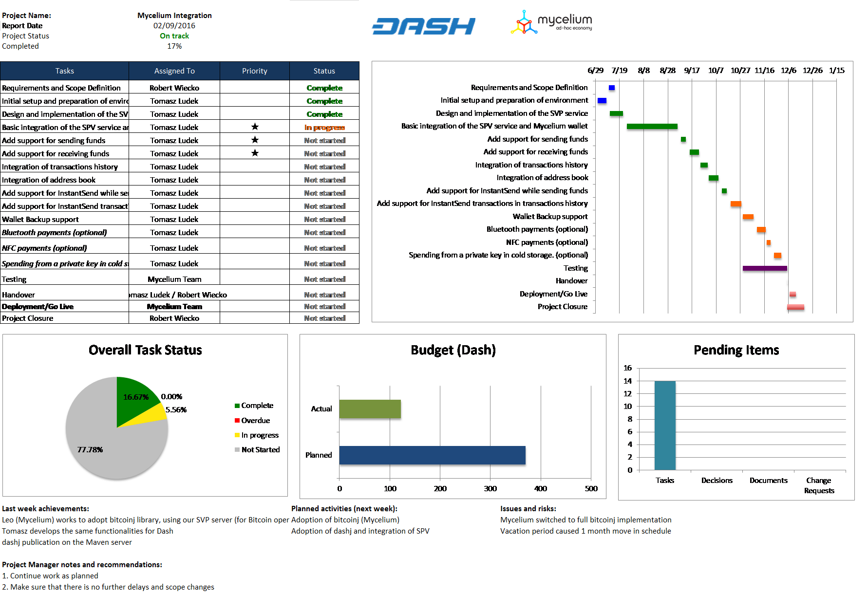
Task: Click the blue Planned budget bar
Action: 433,455
